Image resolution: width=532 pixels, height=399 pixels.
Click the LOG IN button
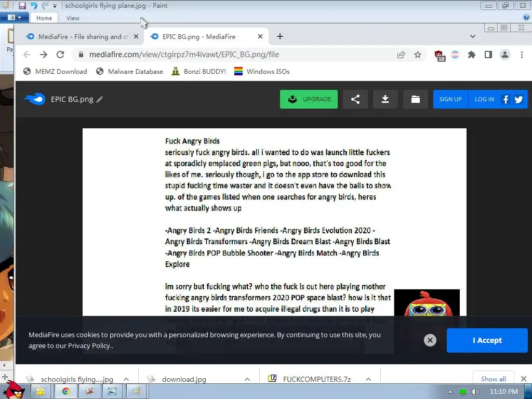tap(484, 99)
